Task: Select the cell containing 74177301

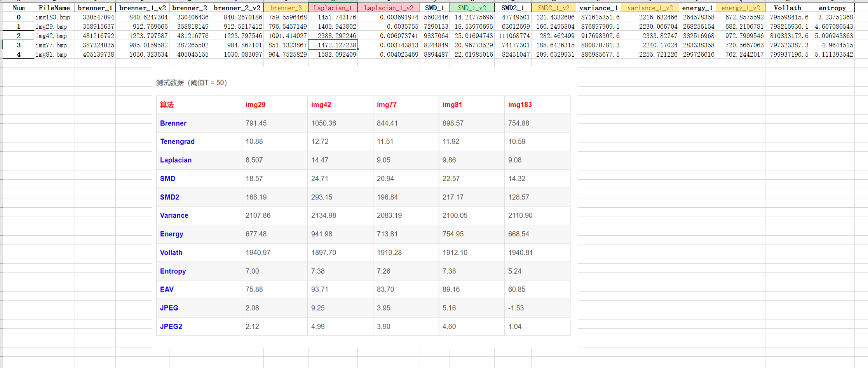Action: 513,45
